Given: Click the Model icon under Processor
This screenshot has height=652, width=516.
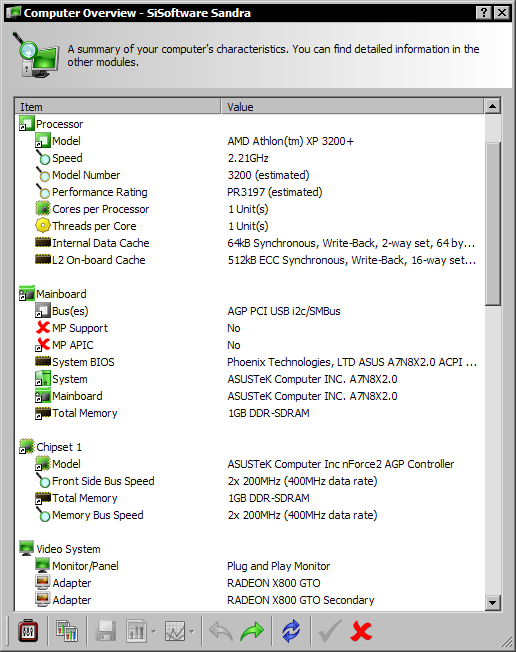Looking at the screenshot, I should 42,141.
